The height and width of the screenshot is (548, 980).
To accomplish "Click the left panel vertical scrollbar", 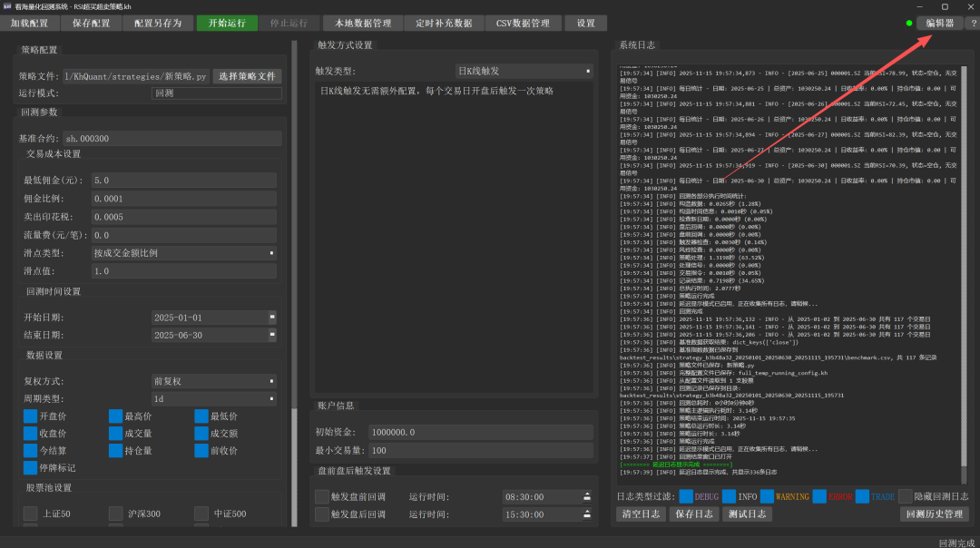I will pyautogui.click(x=294, y=284).
